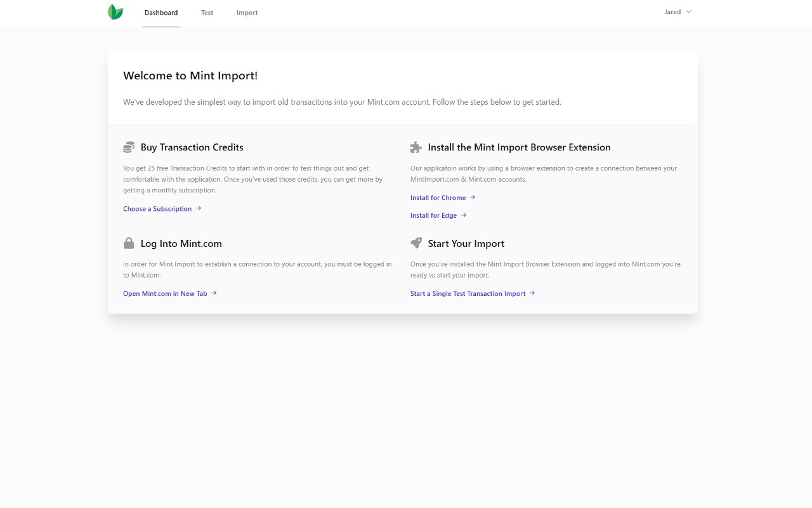This screenshot has height=508, width=812.
Task: Click the coins icon beside Buy Transaction Credits
Action: (129, 147)
